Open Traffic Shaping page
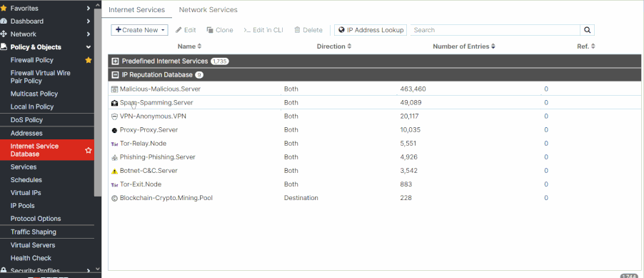This screenshot has height=278, width=644. (x=34, y=232)
